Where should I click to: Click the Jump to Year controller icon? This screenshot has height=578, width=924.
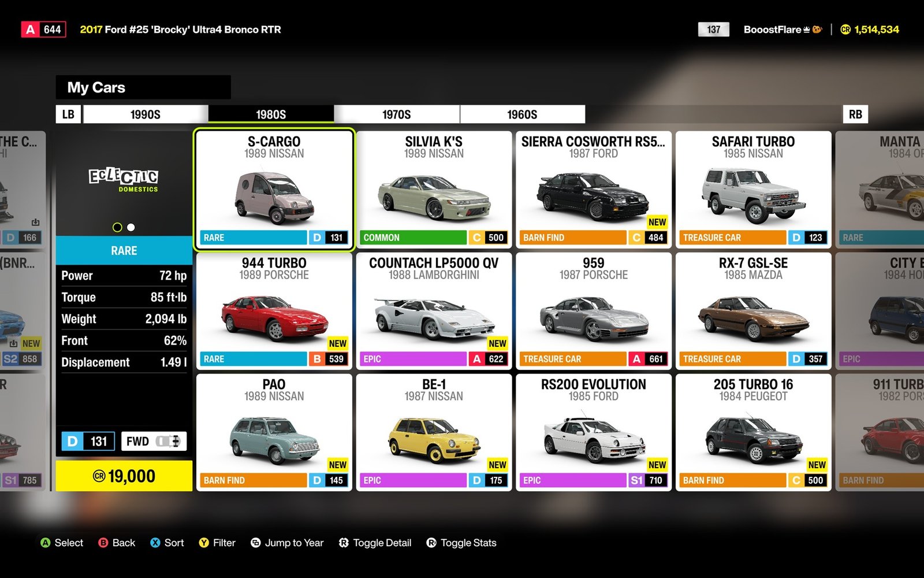(x=256, y=543)
